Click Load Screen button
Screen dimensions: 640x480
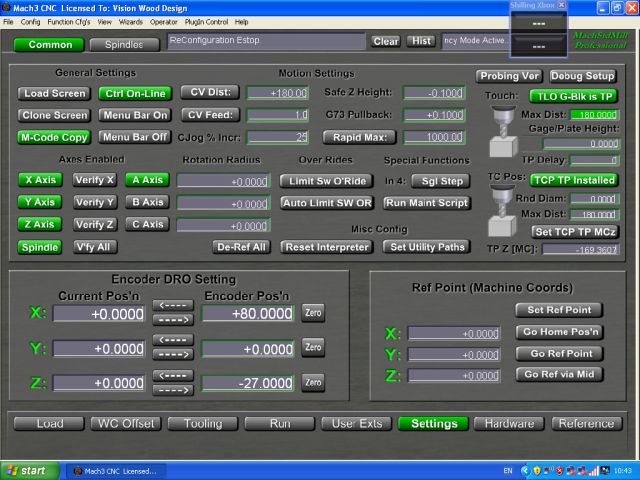[x=54, y=93]
